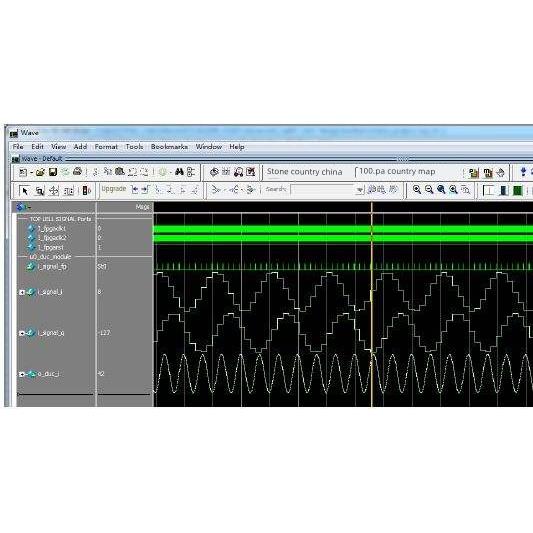
Task: Open the Window menu
Action: point(208,147)
